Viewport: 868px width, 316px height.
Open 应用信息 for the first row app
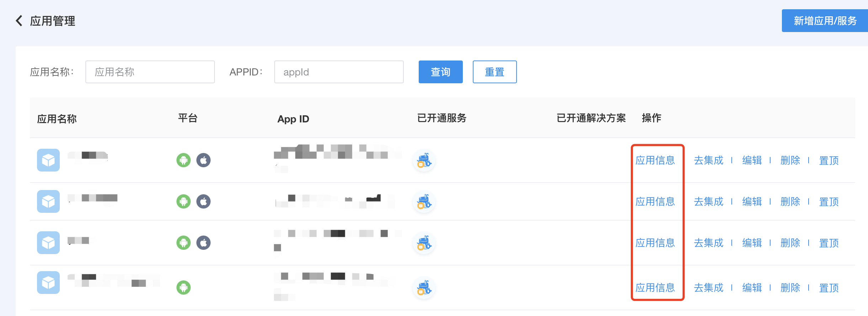pos(655,160)
